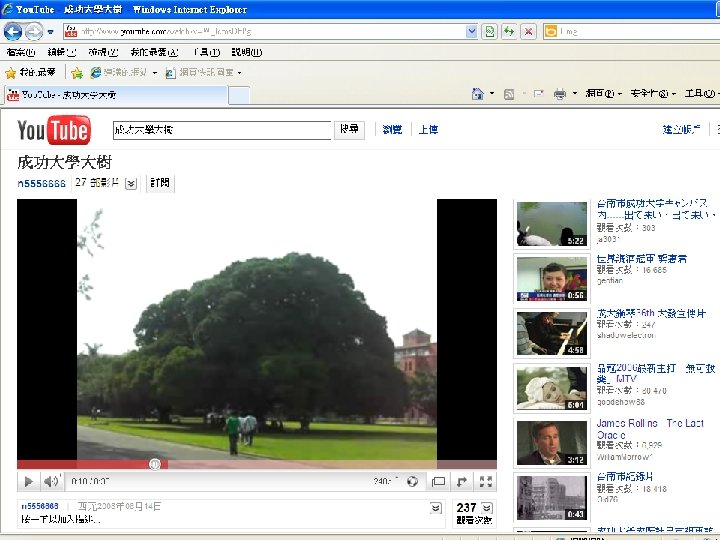This screenshot has width=720, height=540.
Task: Click the create account link
Action: coord(681,130)
